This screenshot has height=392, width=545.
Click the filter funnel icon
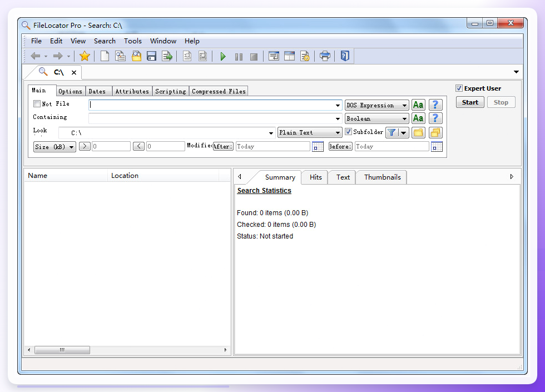392,132
